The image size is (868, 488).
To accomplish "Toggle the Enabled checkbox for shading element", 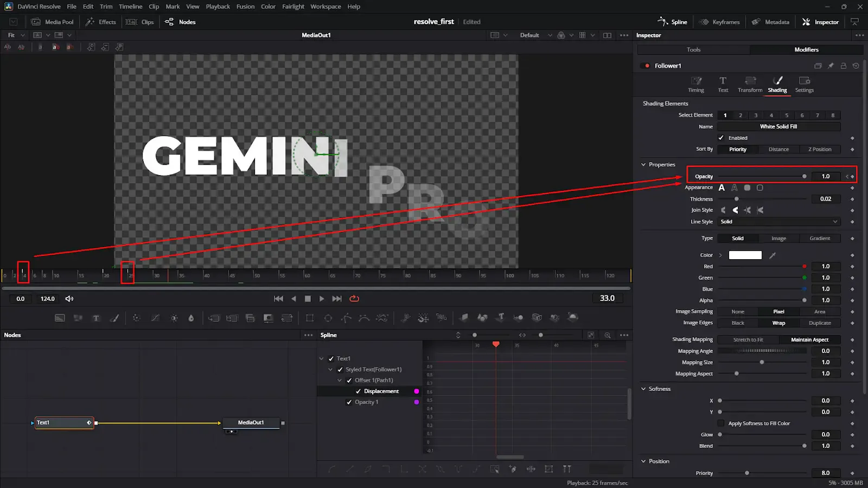I will (x=721, y=138).
